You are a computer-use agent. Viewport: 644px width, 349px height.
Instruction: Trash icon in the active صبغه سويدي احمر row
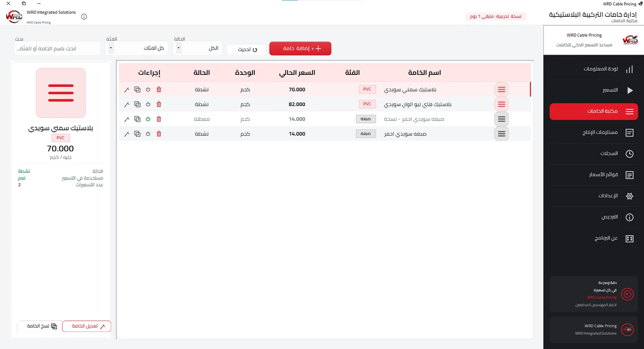point(159,134)
